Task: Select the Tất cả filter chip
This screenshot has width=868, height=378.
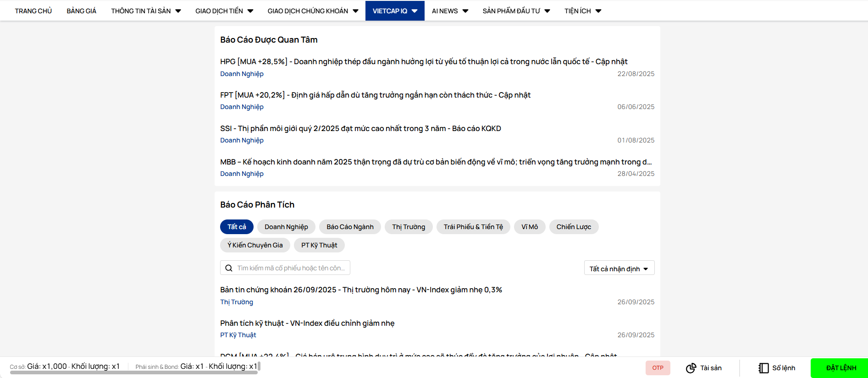Action: [237, 227]
